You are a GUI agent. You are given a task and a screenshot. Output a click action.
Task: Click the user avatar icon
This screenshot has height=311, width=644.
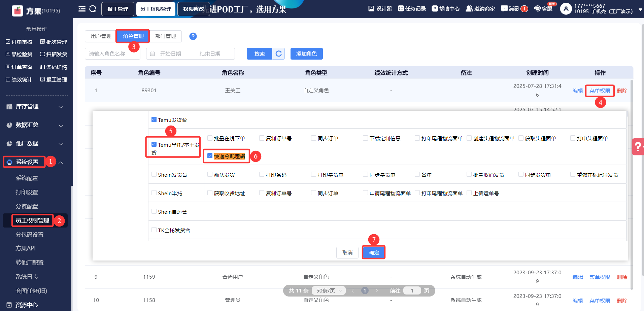coord(566,9)
